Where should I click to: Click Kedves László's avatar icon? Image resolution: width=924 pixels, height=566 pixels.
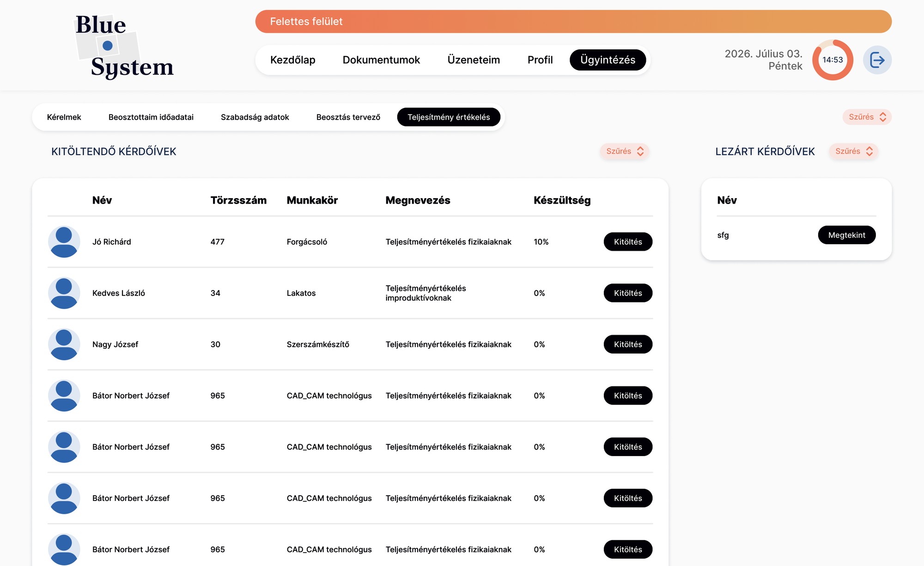click(64, 293)
